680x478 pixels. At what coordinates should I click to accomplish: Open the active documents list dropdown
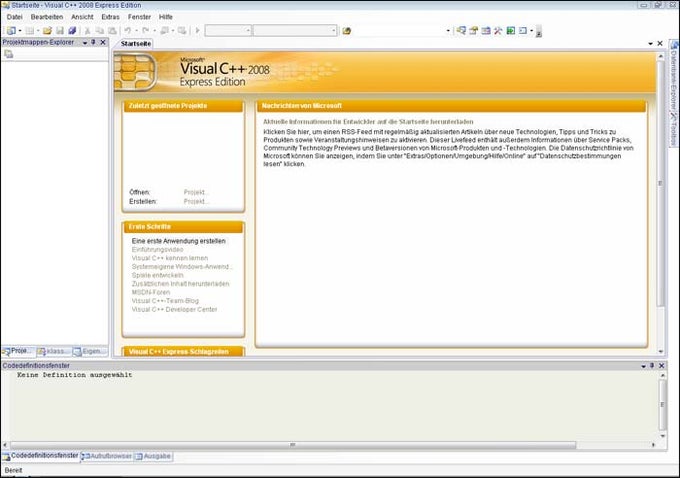point(651,43)
